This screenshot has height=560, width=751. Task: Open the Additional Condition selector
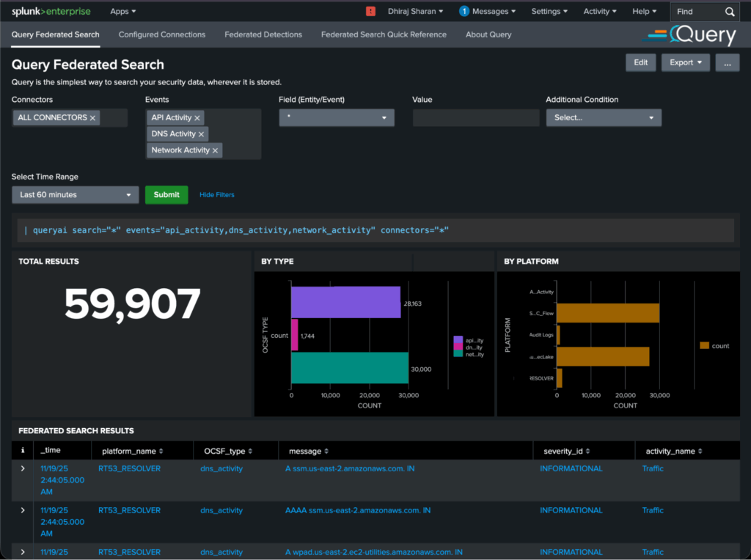pos(604,117)
